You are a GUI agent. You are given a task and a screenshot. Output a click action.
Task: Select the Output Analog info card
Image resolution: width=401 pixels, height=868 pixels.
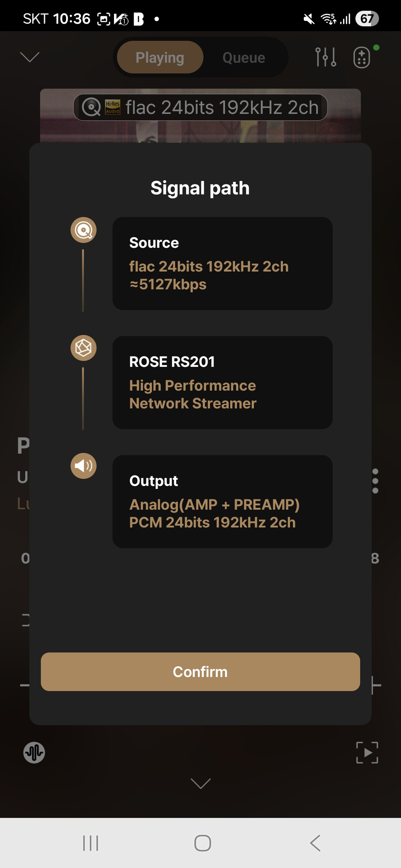click(x=222, y=502)
